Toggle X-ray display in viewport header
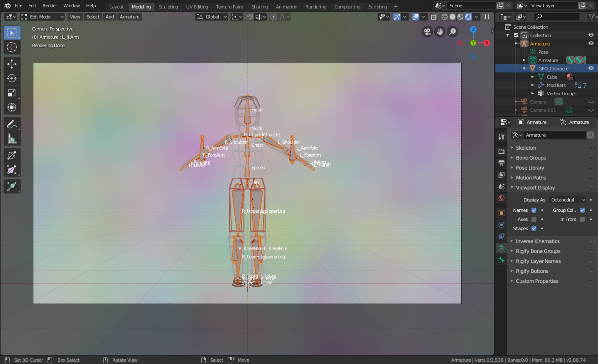This screenshot has height=364, width=598. tap(434, 17)
